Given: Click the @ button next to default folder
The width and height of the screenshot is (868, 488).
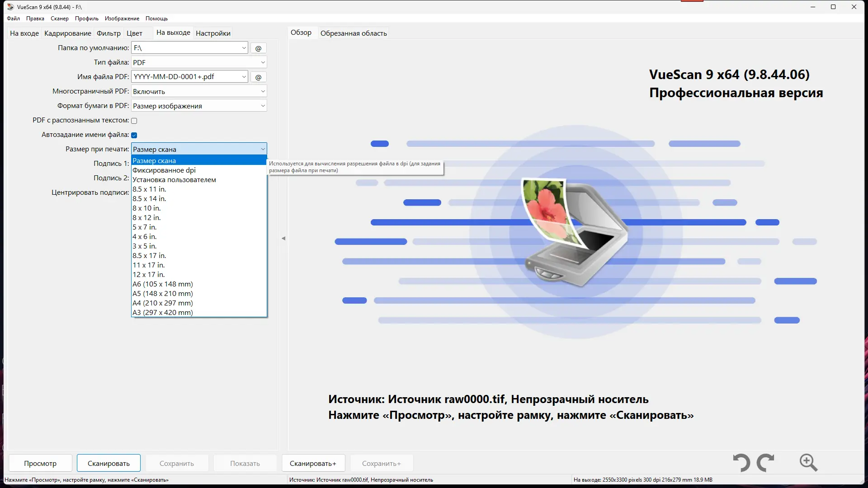Looking at the screenshot, I should tap(258, 48).
